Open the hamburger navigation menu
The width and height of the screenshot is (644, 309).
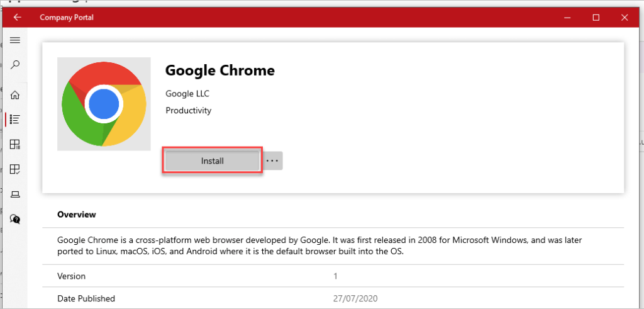(15, 40)
